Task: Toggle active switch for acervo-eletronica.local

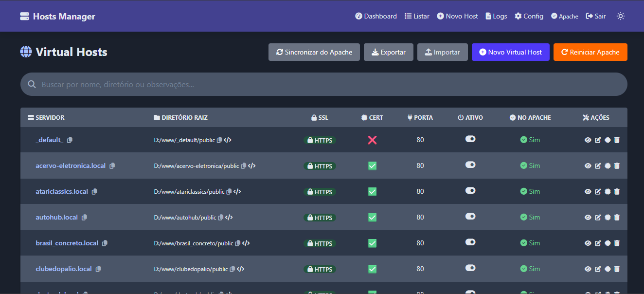Action: click(x=470, y=165)
